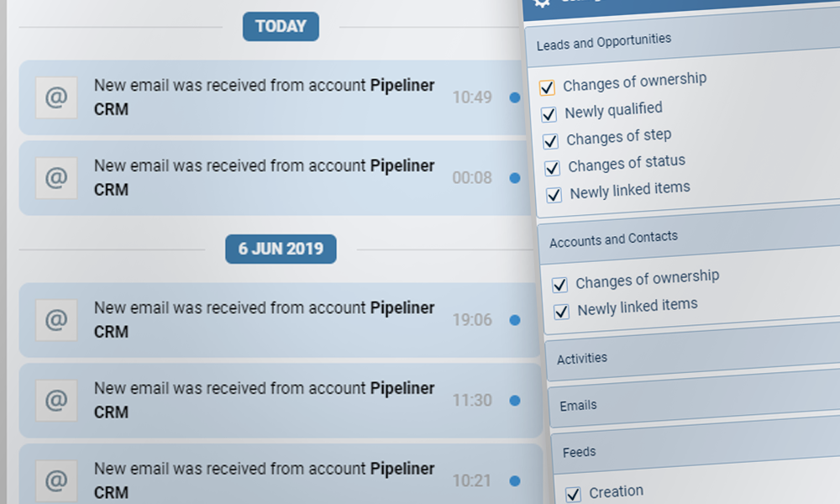Image resolution: width=840 pixels, height=504 pixels.
Task: Toggle the Changes of status checkbox
Action: click(552, 168)
